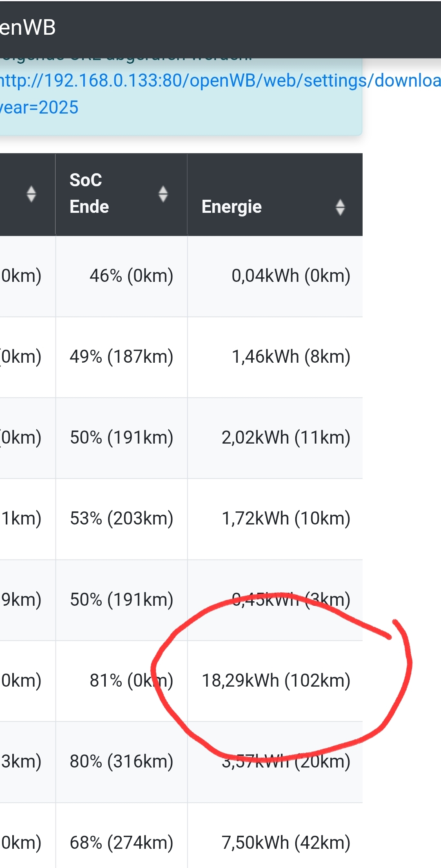Select the 0,04kWh (0km) energy cell
441x868 pixels.
point(291,276)
